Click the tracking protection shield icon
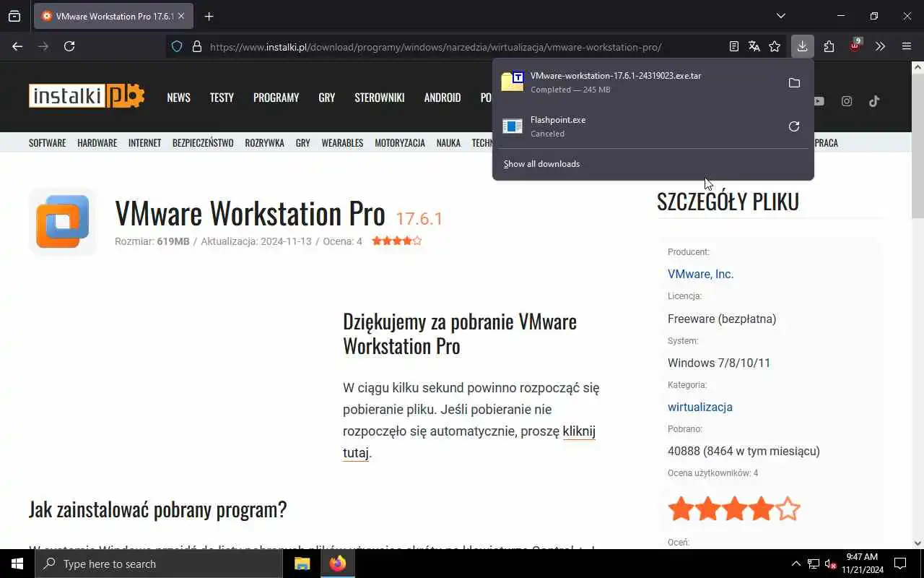This screenshot has height=578, width=924. point(177,46)
